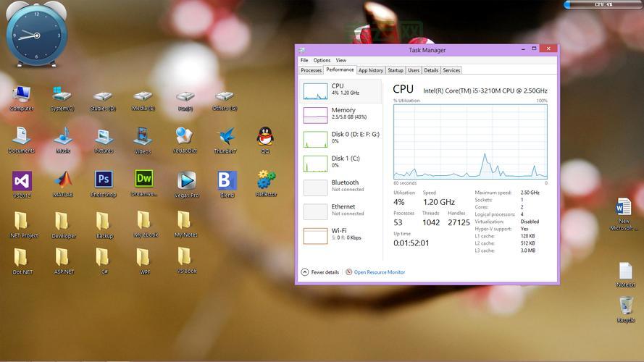Maximize the Task Manager window
Image resolution: width=644 pixels, height=362 pixels.
[534, 49]
